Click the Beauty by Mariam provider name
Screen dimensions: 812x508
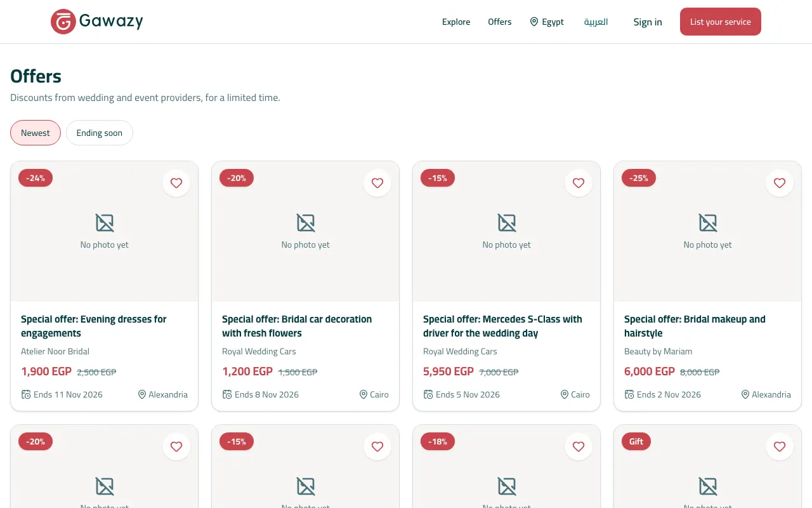[658, 351]
